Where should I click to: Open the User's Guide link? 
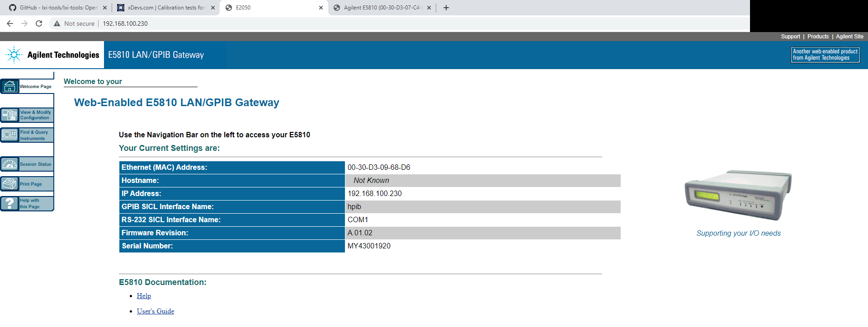pos(156,311)
